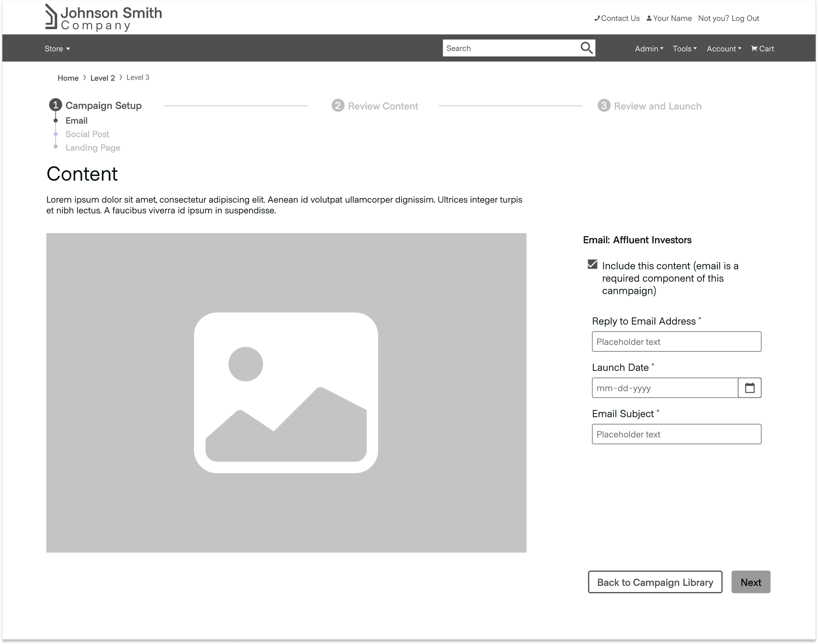
Task: Click the Contact Us phone link
Action: [x=617, y=18]
